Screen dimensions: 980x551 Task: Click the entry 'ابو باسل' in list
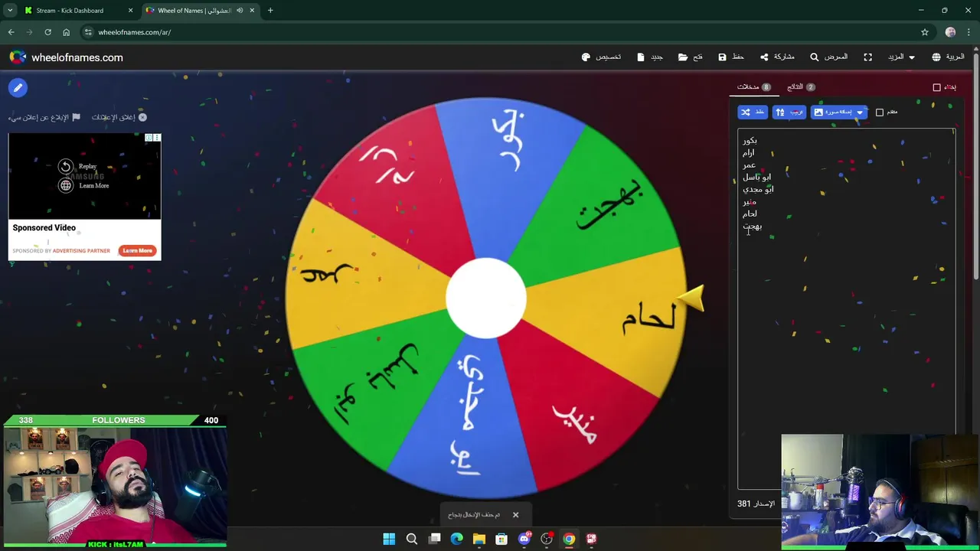[756, 178]
